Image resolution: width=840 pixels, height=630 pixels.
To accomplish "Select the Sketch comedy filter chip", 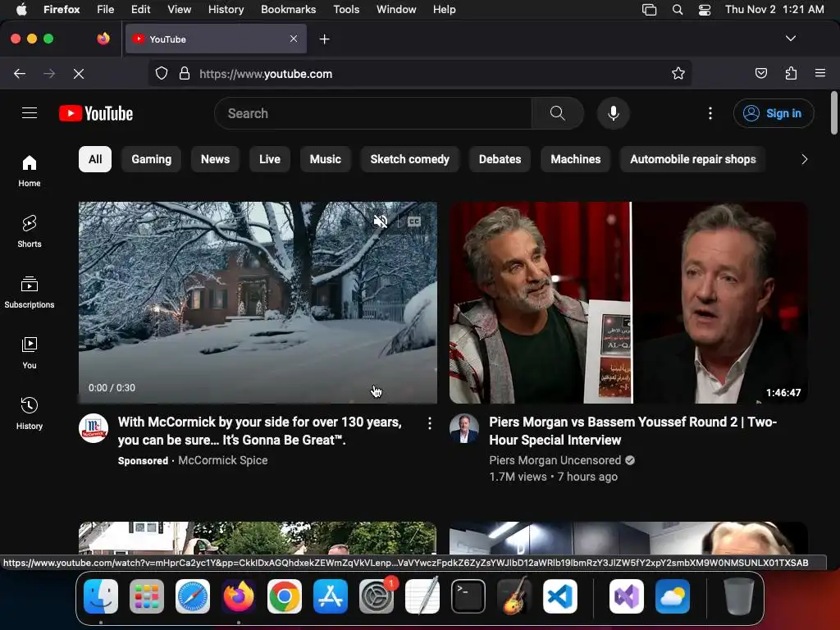I will [410, 159].
